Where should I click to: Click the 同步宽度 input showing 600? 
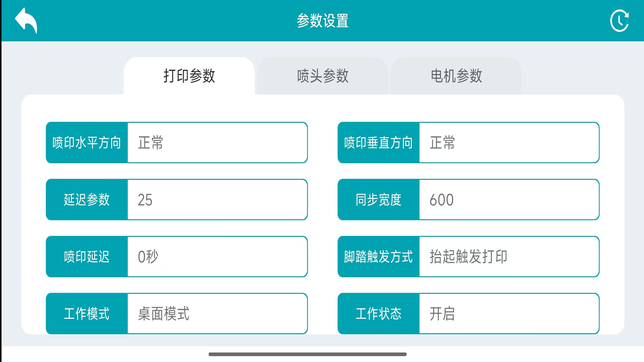pyautogui.click(x=509, y=200)
